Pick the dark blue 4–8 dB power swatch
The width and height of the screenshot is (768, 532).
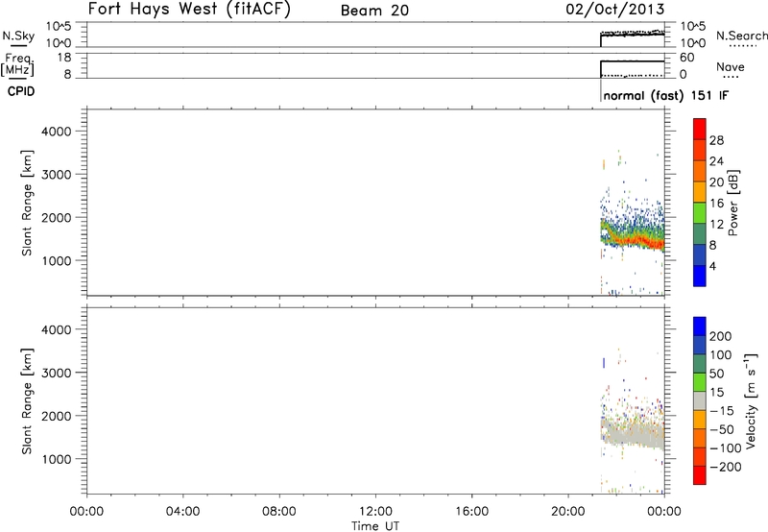point(700,254)
